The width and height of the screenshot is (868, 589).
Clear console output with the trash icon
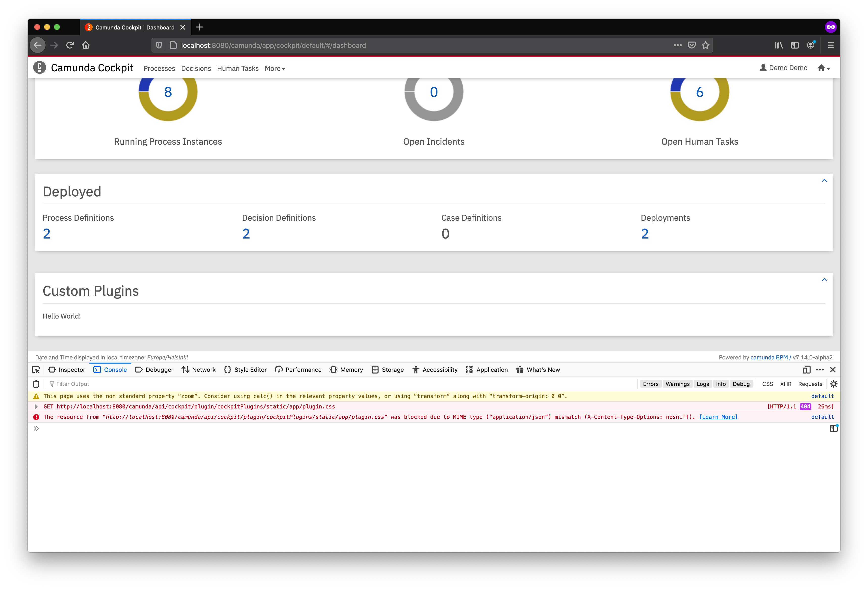[36, 384]
